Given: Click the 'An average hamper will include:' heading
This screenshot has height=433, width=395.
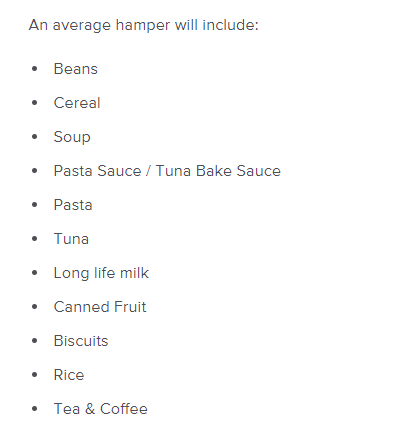Looking at the screenshot, I should coord(144,25).
